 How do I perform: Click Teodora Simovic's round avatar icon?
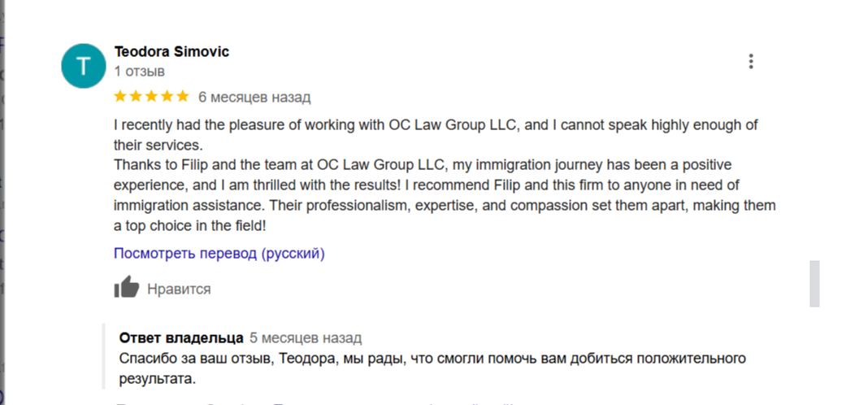coord(84,66)
